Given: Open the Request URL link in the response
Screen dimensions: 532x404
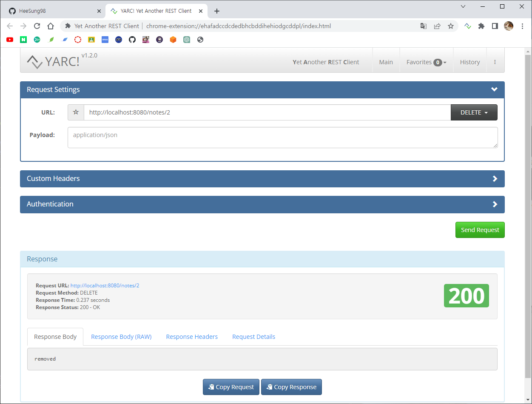Looking at the screenshot, I should (105, 286).
